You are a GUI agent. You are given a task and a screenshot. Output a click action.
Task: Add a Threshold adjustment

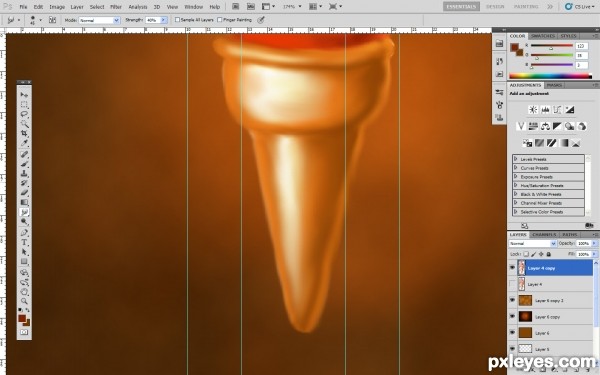551,143
